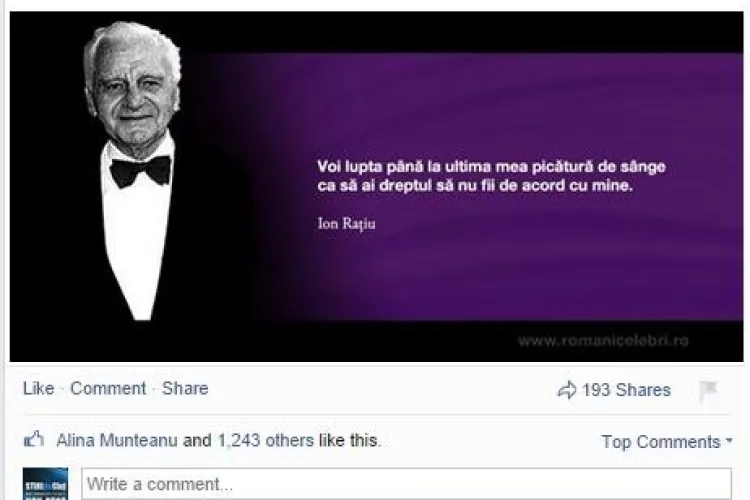The height and width of the screenshot is (500, 750).
Task: Click the Ion Rațiu caption in the image
Action: click(346, 223)
